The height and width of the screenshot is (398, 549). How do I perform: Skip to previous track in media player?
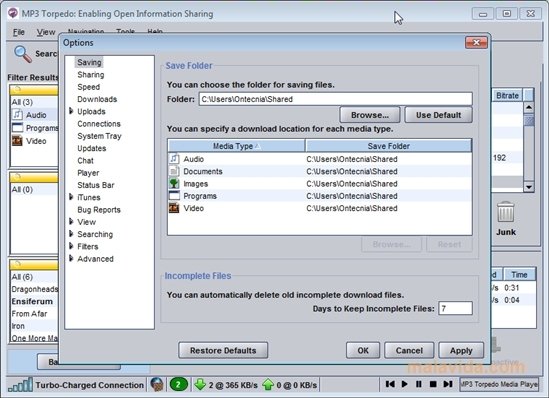pyautogui.click(x=390, y=384)
